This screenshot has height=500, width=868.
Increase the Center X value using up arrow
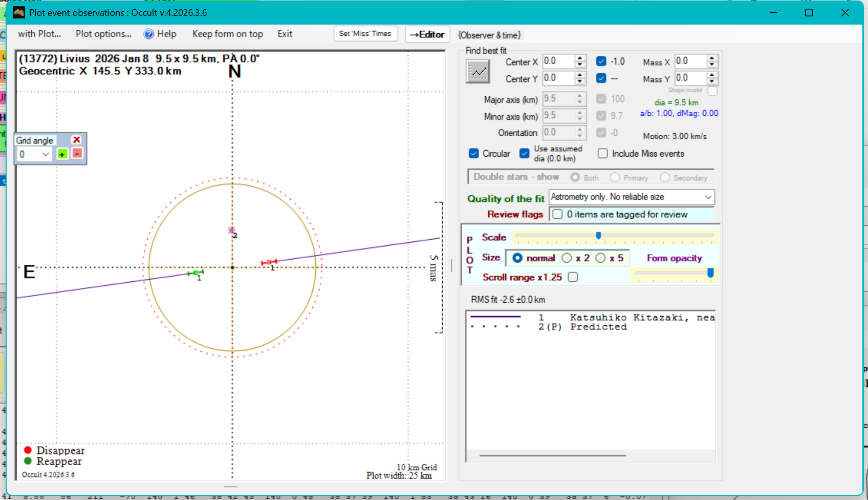click(580, 58)
